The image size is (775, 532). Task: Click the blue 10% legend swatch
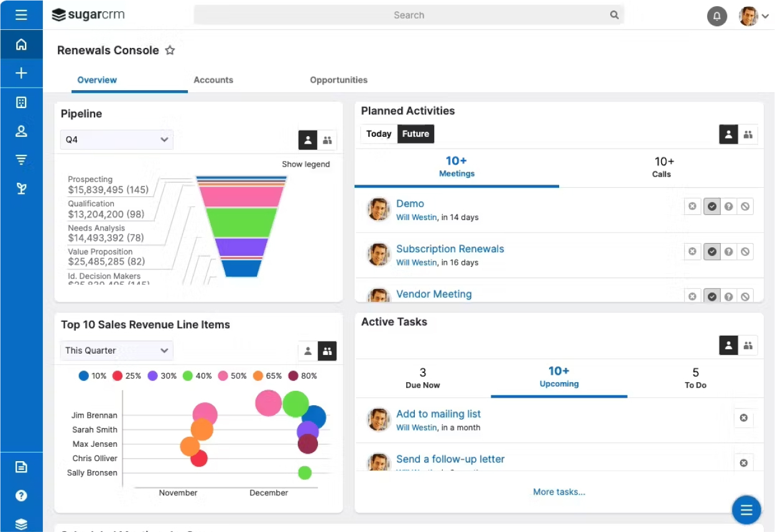point(84,376)
